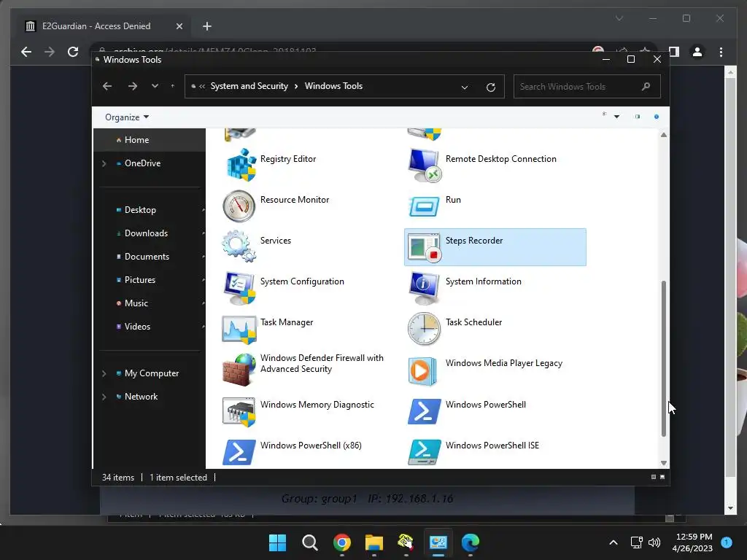The height and width of the screenshot is (560, 747).
Task: Click Refresh button in address bar
Action: coord(491,87)
